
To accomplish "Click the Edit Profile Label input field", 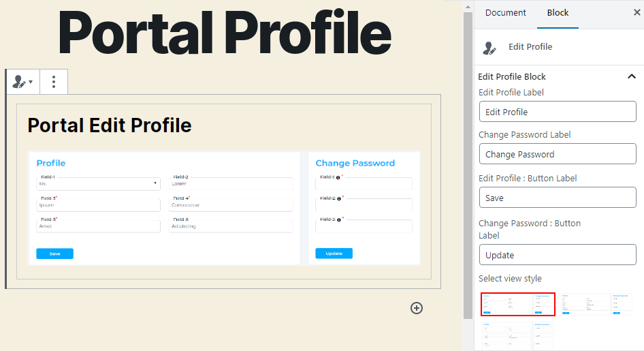I will [558, 112].
